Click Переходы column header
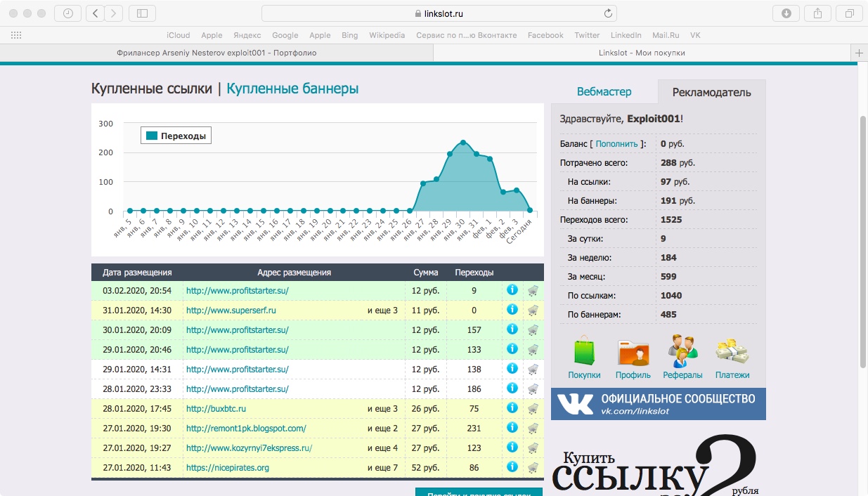The width and height of the screenshot is (868, 496). click(x=474, y=272)
